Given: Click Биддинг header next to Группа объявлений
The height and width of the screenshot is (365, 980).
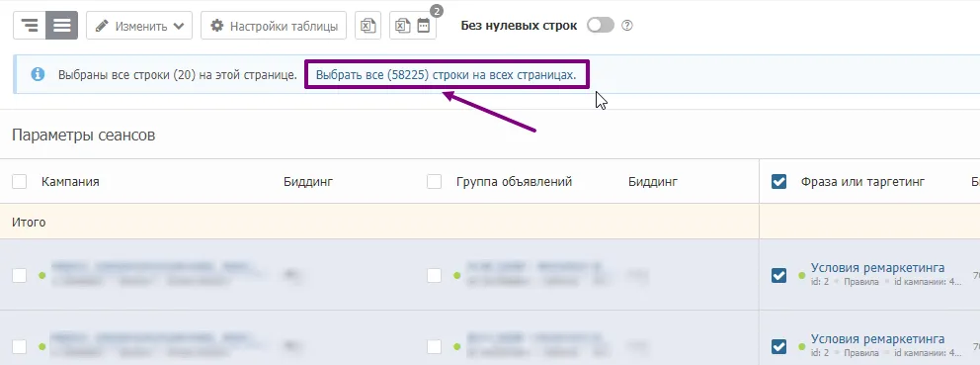Looking at the screenshot, I should (x=653, y=182).
